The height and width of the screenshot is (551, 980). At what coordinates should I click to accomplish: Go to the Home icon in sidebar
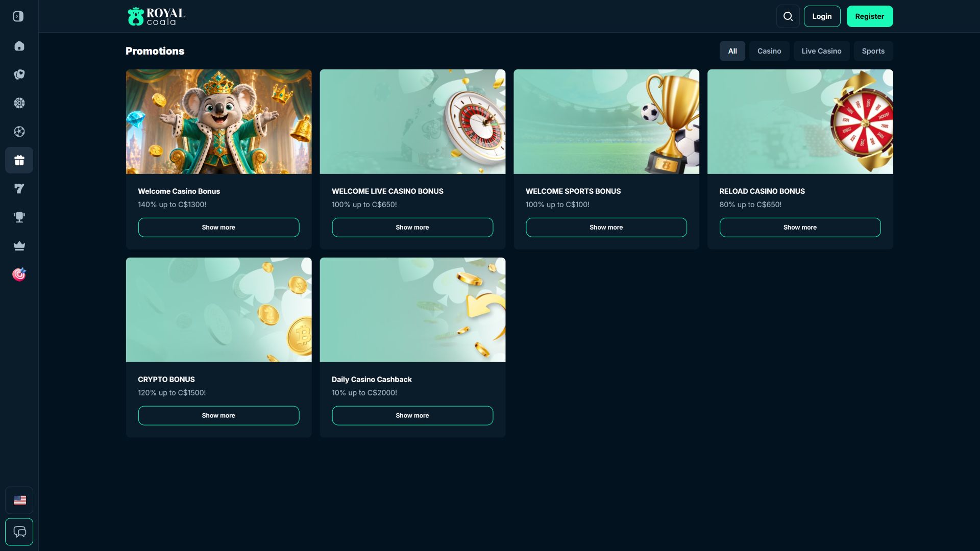pyautogui.click(x=19, y=46)
